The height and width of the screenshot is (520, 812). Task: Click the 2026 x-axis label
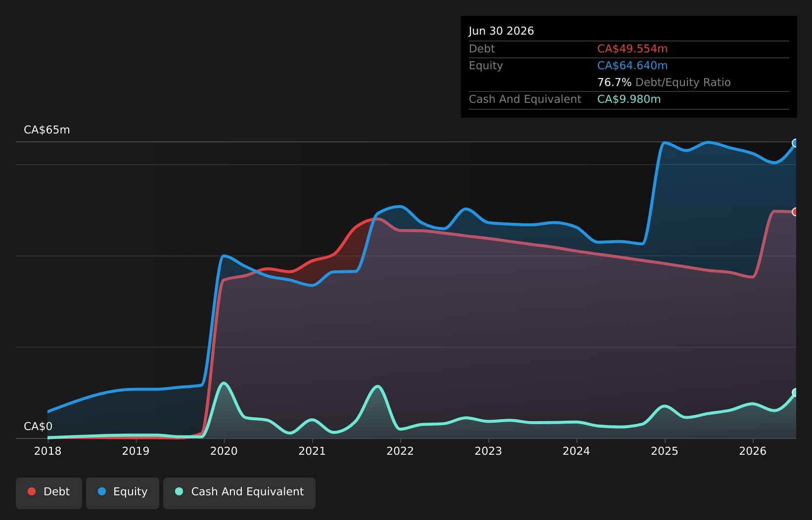pyautogui.click(x=753, y=451)
